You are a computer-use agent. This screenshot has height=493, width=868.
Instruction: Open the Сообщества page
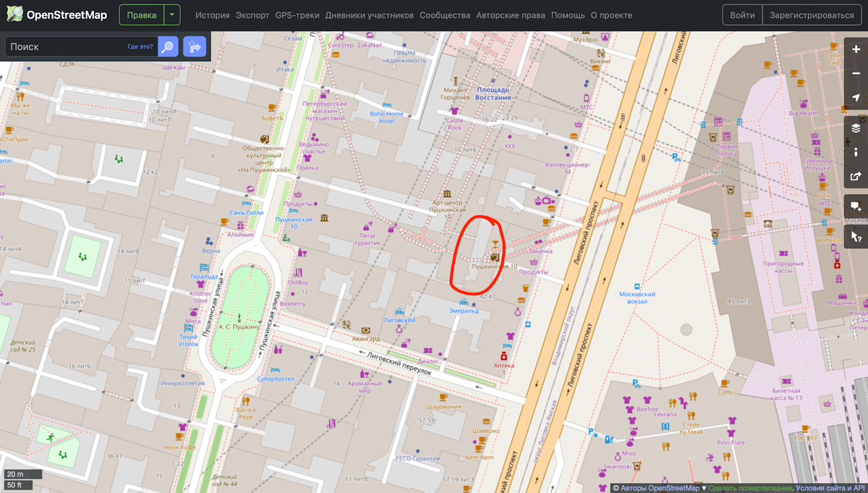(445, 15)
